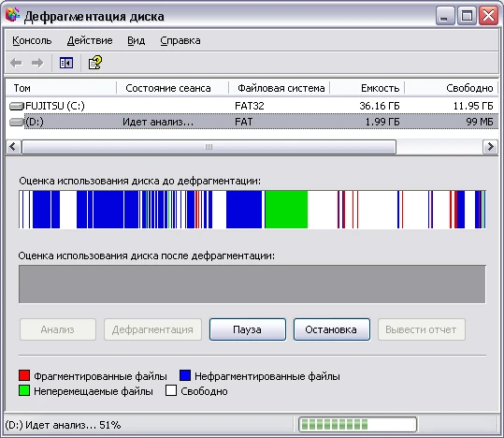Image resolution: width=504 pixels, height=438 pixels.
Task: Open the Справка menu
Action: tap(180, 40)
